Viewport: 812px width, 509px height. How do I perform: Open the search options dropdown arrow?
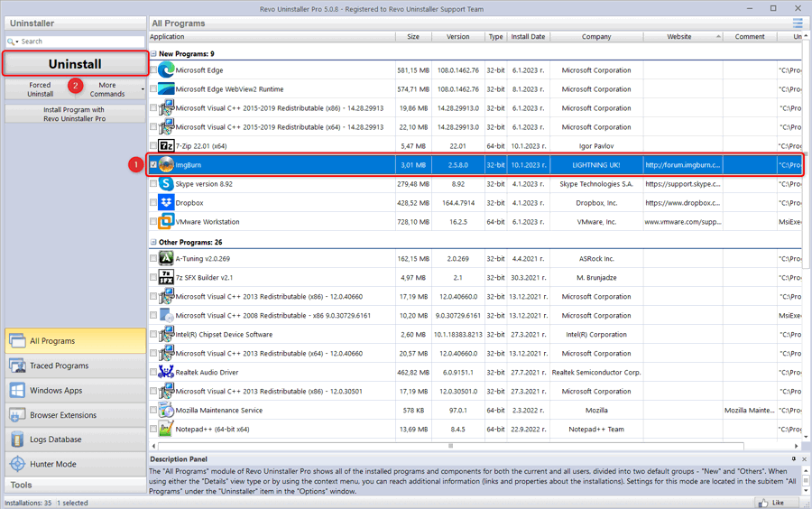pyautogui.click(x=17, y=42)
